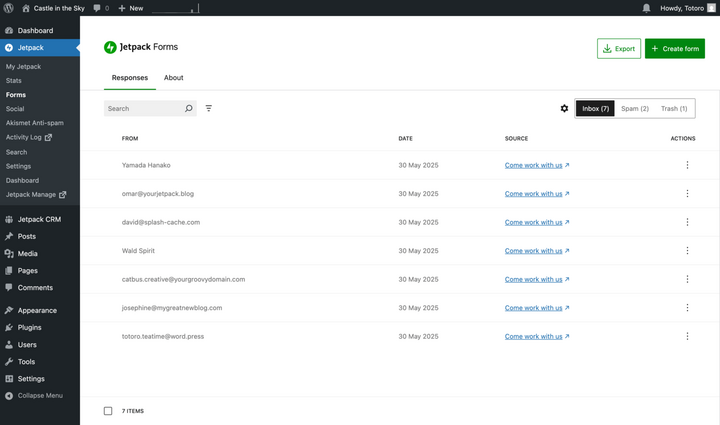Image resolution: width=720 pixels, height=425 pixels.
Task: Click the New content button
Action: (x=131, y=8)
